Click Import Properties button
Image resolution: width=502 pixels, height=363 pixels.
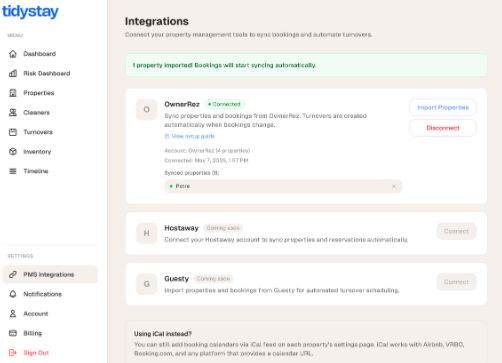click(443, 107)
